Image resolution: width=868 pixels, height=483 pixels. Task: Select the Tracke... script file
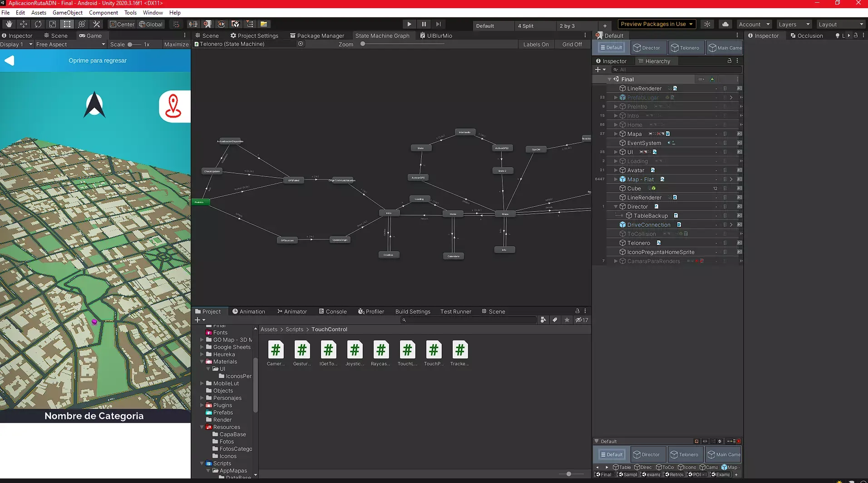(x=460, y=353)
